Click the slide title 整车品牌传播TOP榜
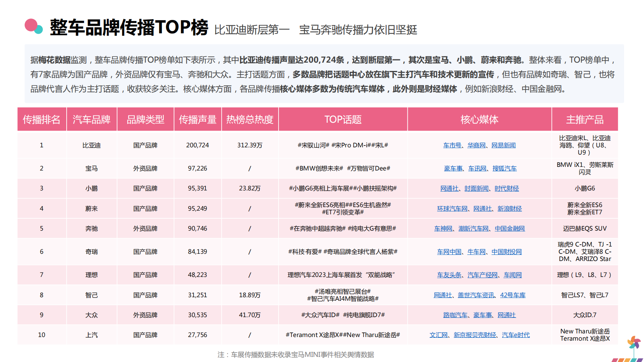Viewport: 644px width, 362px height. 129,28
